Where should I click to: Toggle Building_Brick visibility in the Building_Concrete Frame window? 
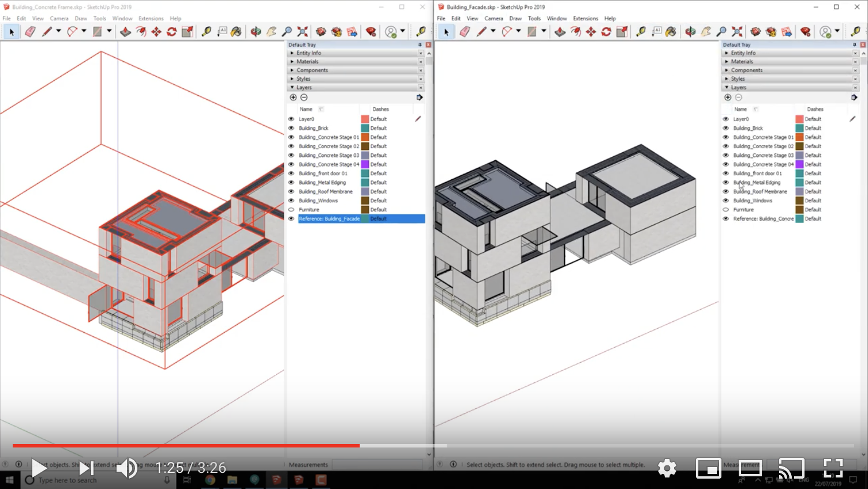(x=291, y=128)
